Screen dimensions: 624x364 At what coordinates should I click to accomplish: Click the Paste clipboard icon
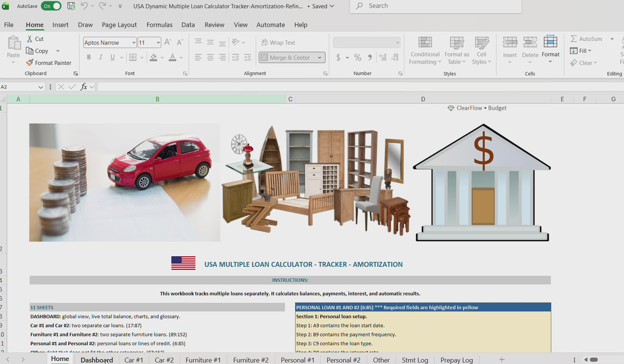(14, 44)
